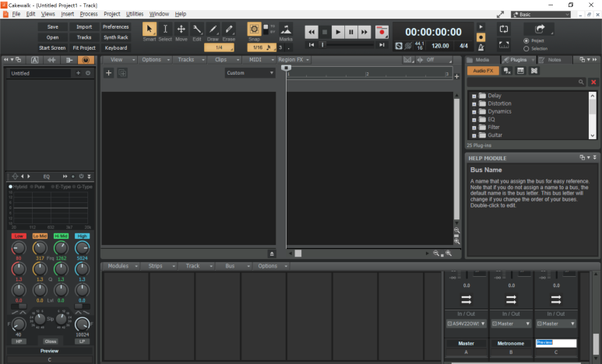Screen dimensions: 602x364
Task: Toggle the loop on/off icon
Action: pyautogui.click(x=504, y=29)
